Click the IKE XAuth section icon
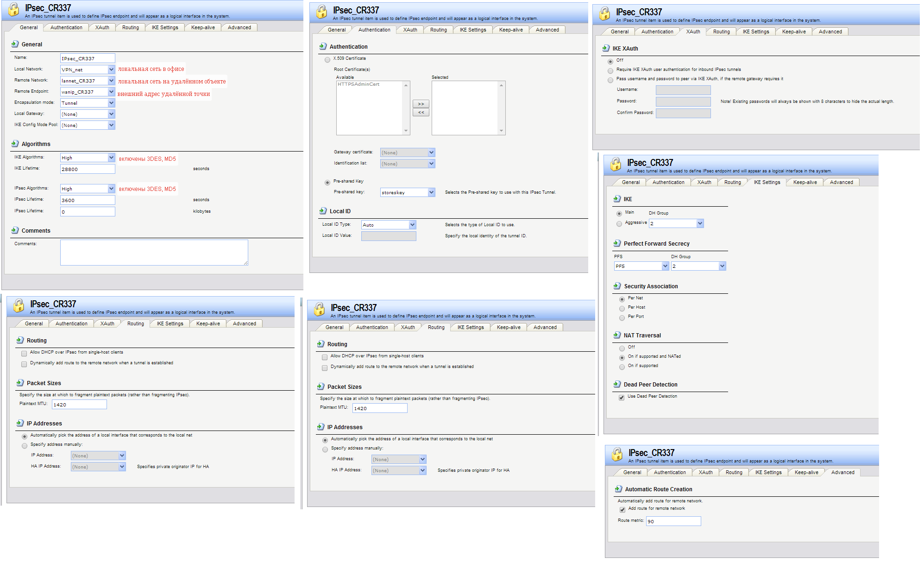The image size is (924, 564). (x=606, y=48)
